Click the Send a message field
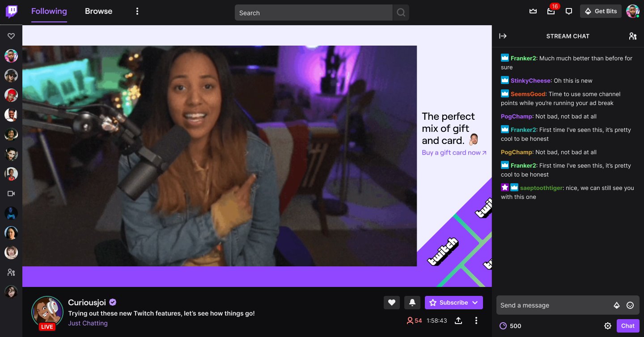Image resolution: width=644 pixels, height=337 pixels. pos(555,305)
